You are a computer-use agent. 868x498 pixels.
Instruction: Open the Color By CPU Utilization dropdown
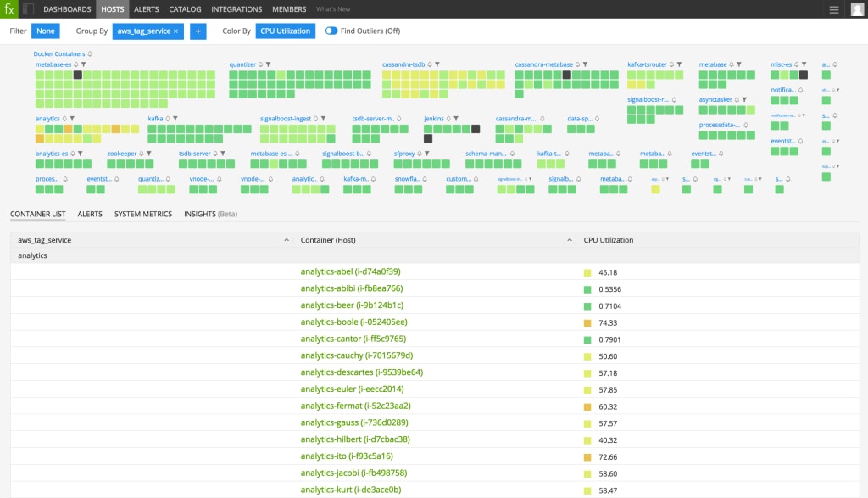(x=285, y=31)
